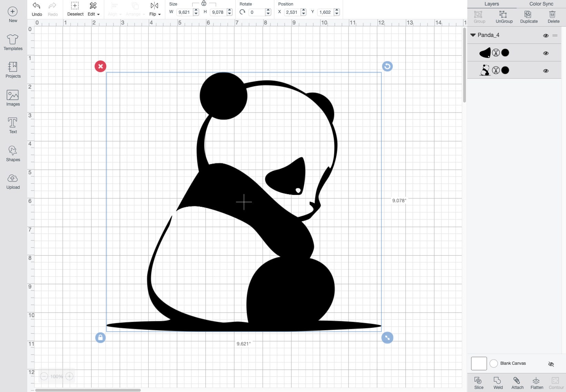Open the Images library
This screenshot has height=392, width=566.
(13, 97)
